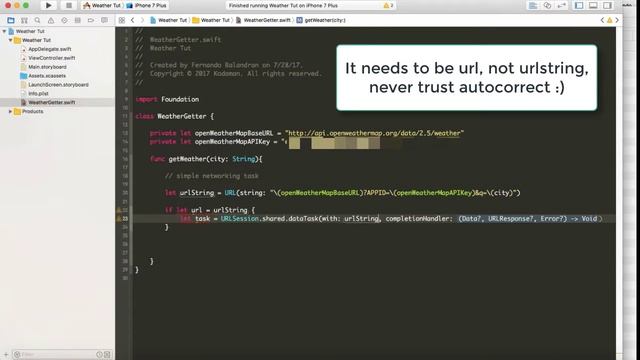640x360 pixels.
Task: Go forward in editor history
Action: tap(142, 20)
